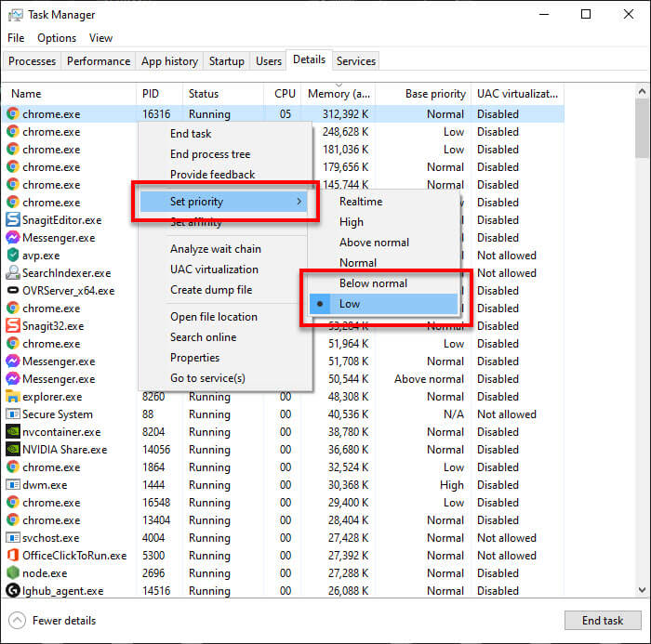Viewport: 651px width, 644px height.
Task: Switch to the App history tab
Action: click(169, 61)
